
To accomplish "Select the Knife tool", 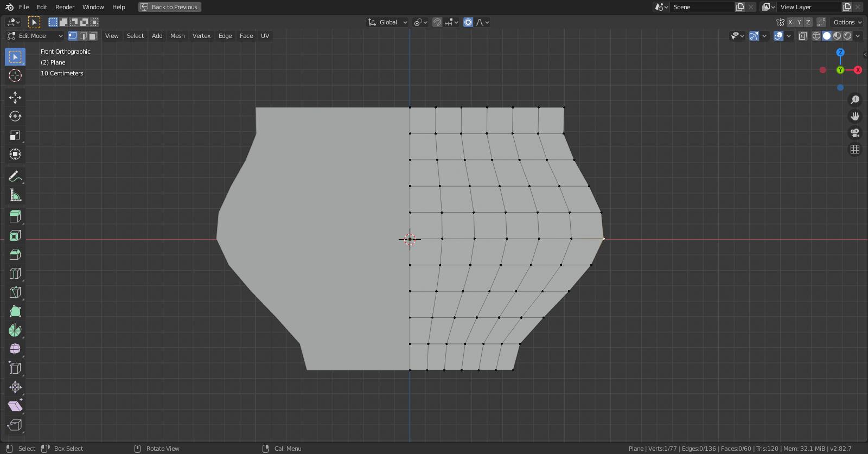I will click(15, 292).
